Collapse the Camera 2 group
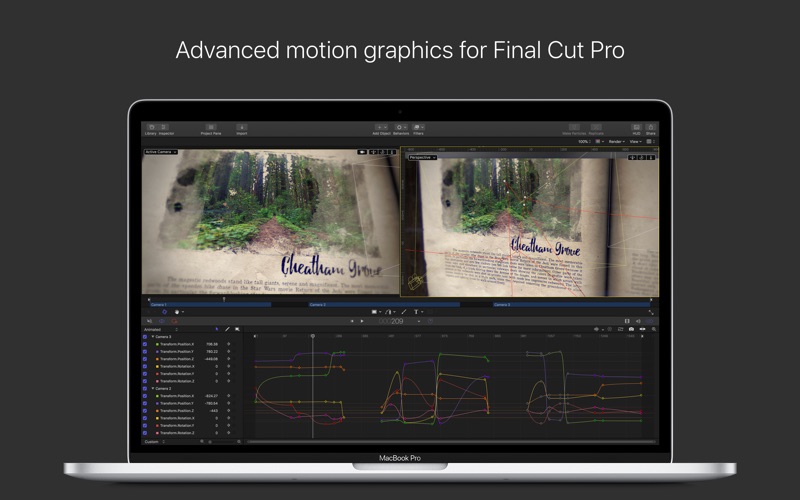This screenshot has width=800, height=500. tap(153, 388)
